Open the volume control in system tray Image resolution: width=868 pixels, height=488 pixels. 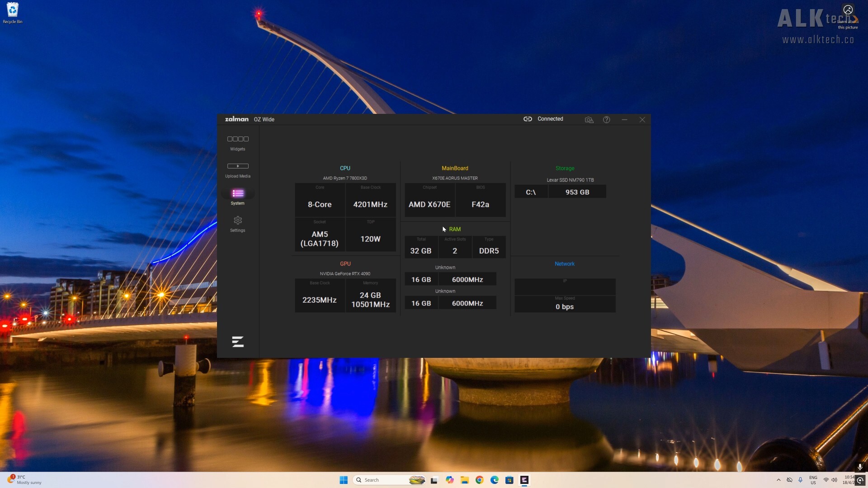pyautogui.click(x=834, y=480)
